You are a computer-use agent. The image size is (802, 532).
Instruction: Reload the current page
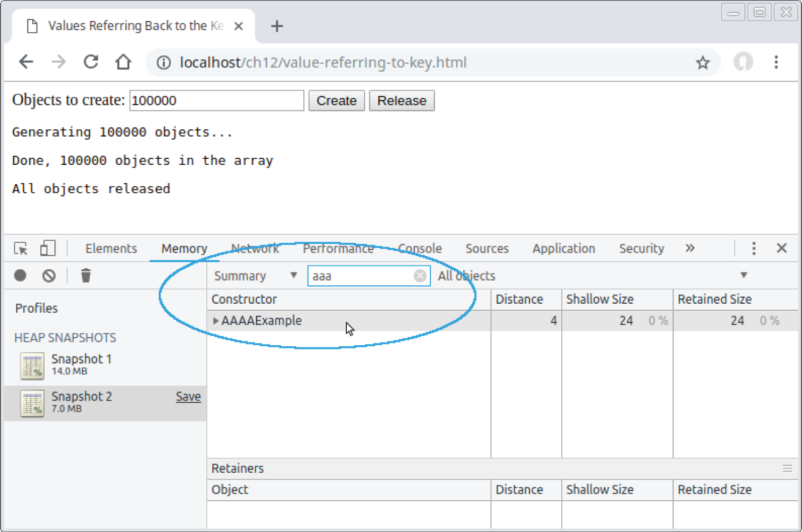point(90,62)
